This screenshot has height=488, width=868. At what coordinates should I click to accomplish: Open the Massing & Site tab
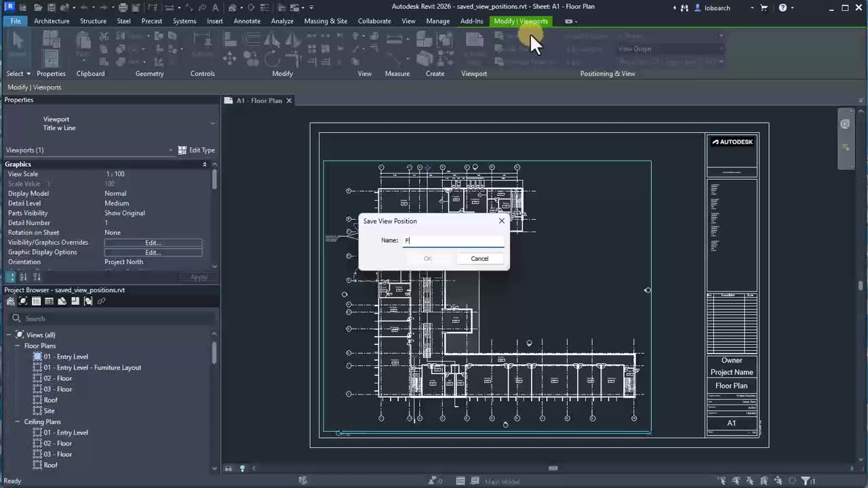pos(325,21)
